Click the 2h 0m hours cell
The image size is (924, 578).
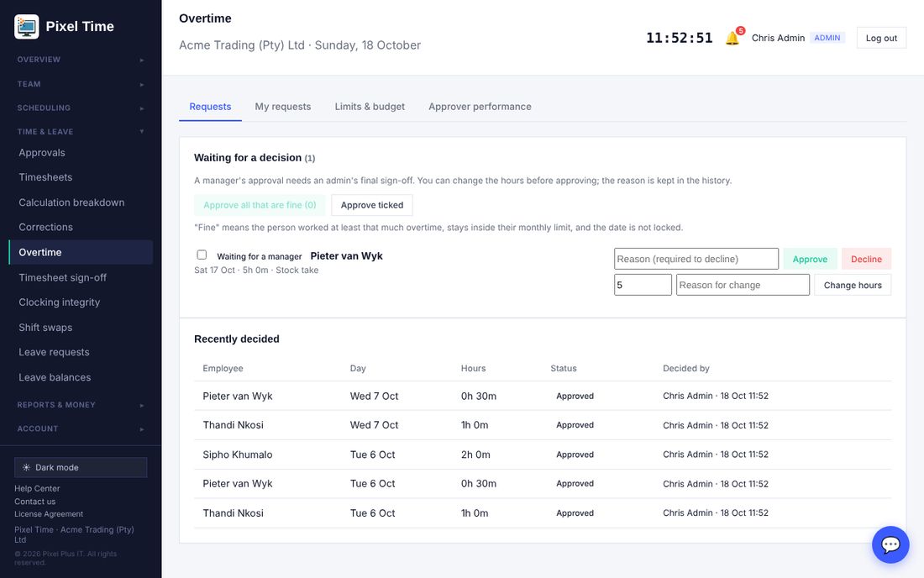[475, 455]
